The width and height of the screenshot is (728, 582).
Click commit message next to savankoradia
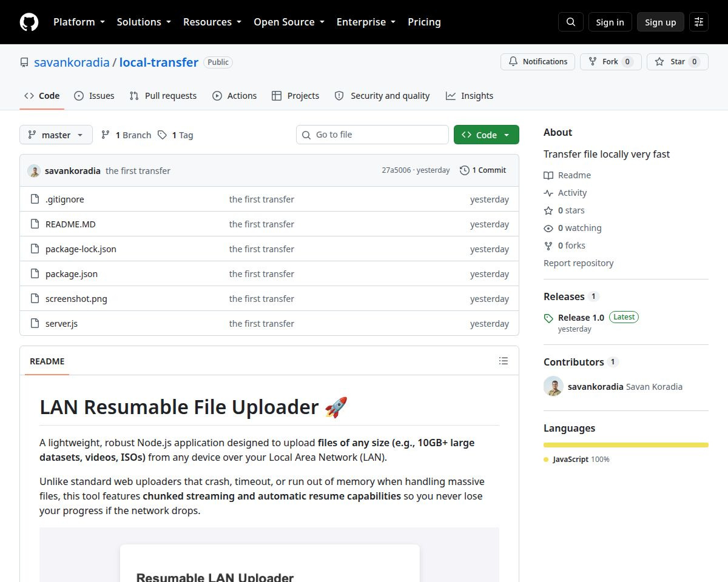pyautogui.click(x=138, y=171)
